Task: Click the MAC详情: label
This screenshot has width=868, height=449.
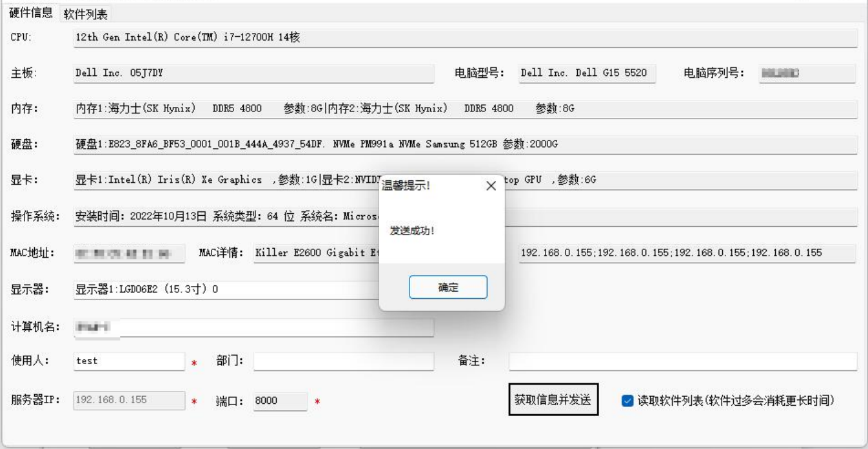Action: click(x=221, y=252)
